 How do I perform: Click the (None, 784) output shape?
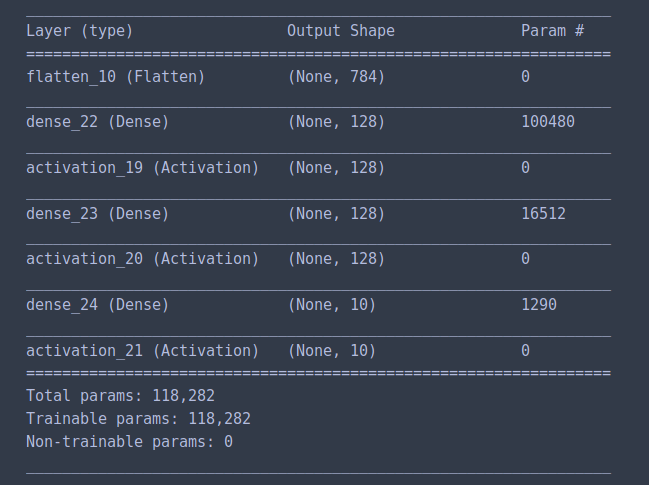pyautogui.click(x=336, y=77)
